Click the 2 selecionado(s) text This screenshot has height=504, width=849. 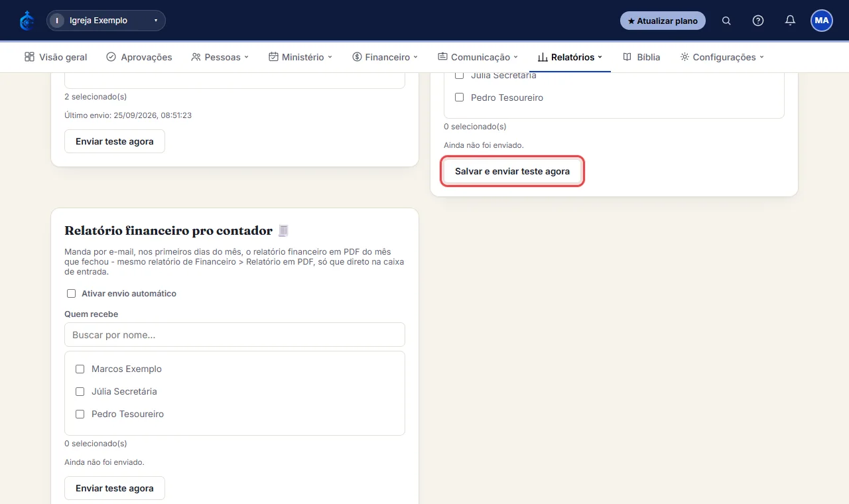point(96,97)
